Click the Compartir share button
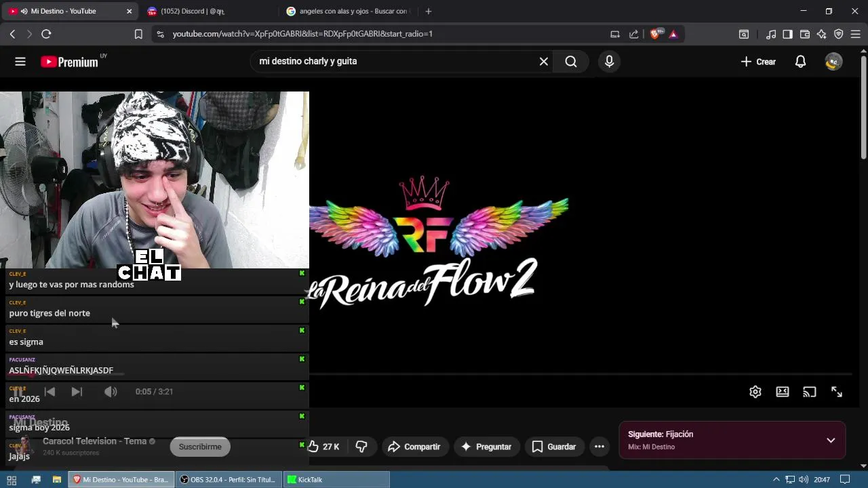This screenshot has height=488, width=868. (x=414, y=447)
